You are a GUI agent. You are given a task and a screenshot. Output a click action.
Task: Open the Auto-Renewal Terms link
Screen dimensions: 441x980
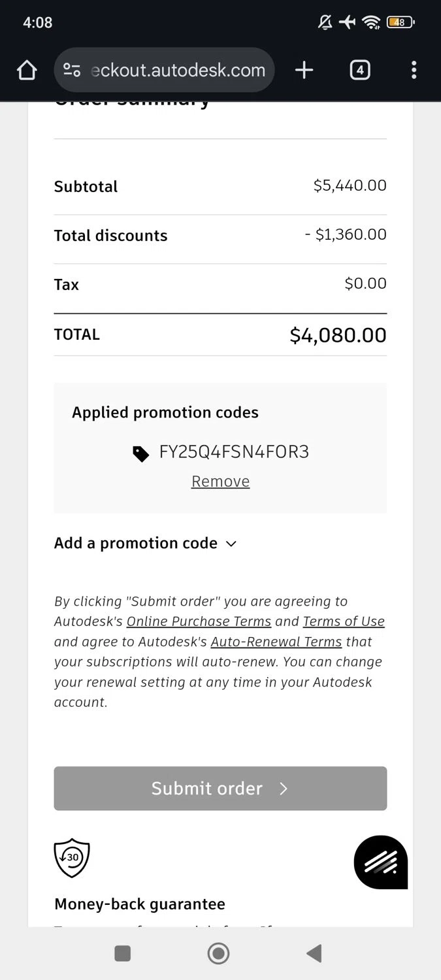coord(276,642)
